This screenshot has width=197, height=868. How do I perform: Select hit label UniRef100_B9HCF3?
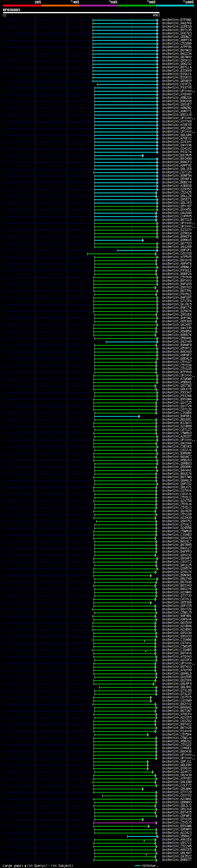click(x=177, y=162)
